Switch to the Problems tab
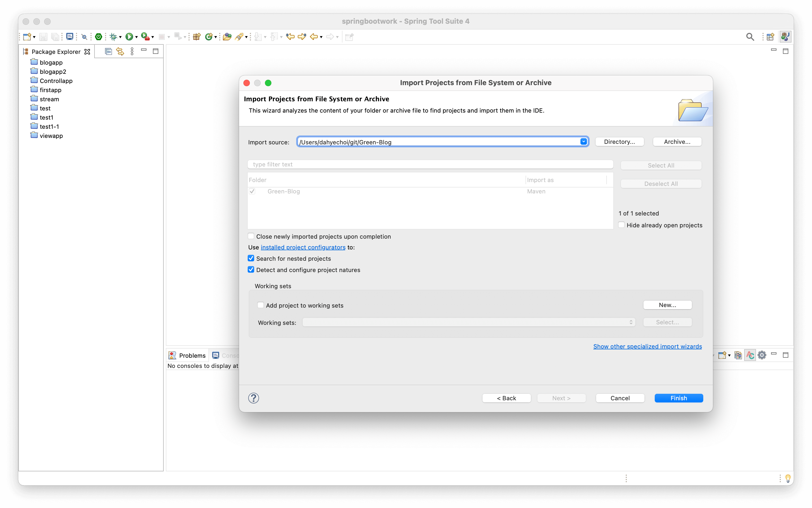Viewport: 812px width, 508px height. point(187,355)
